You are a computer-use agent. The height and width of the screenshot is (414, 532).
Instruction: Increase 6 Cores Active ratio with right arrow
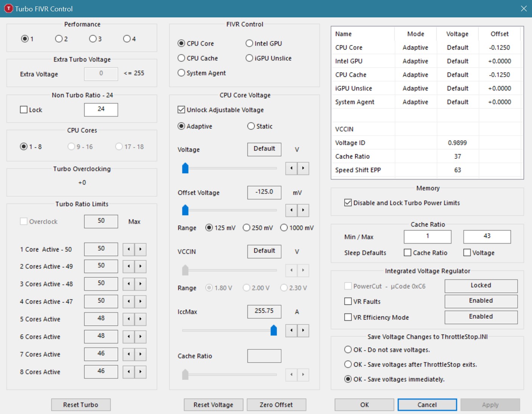pos(141,336)
